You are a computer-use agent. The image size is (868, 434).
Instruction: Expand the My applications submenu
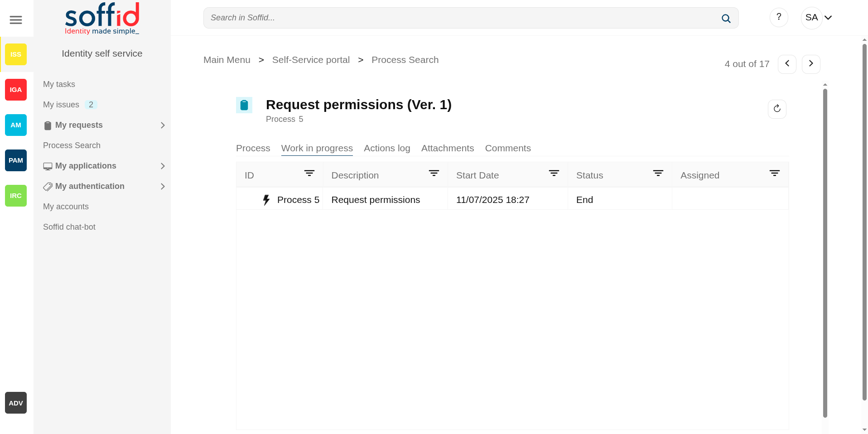(x=163, y=166)
